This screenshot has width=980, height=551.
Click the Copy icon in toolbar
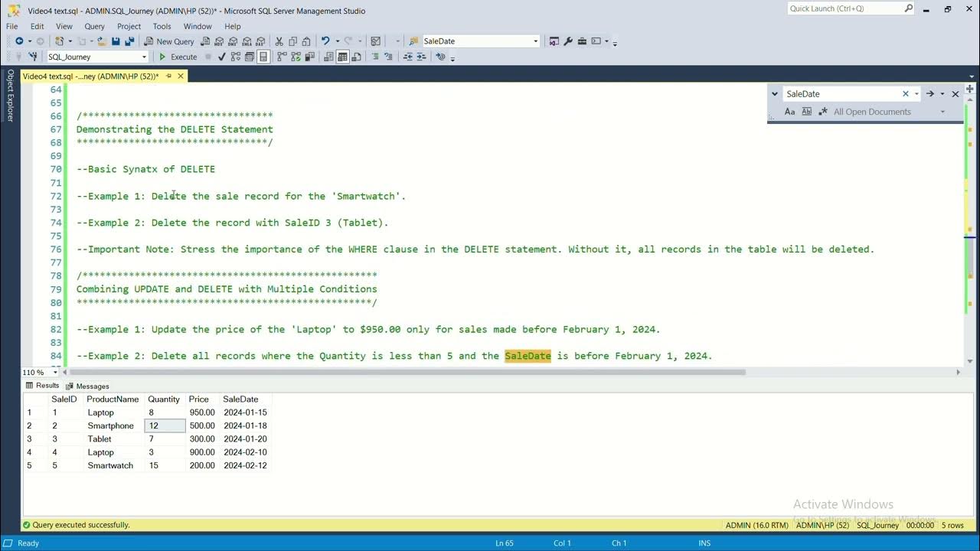292,41
